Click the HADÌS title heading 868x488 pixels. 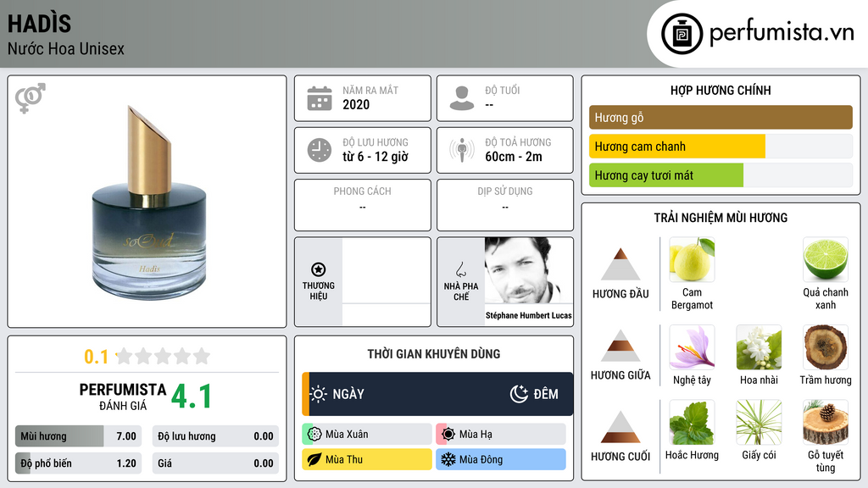coord(39,24)
